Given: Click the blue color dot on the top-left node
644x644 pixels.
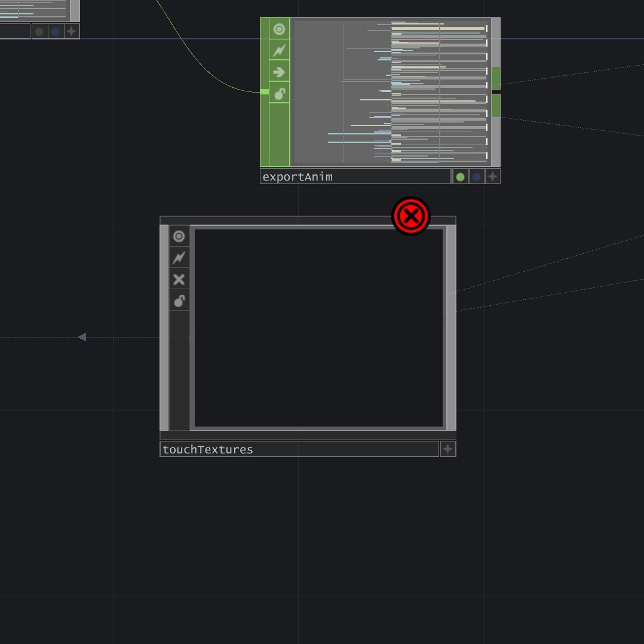Looking at the screenshot, I should [55, 31].
